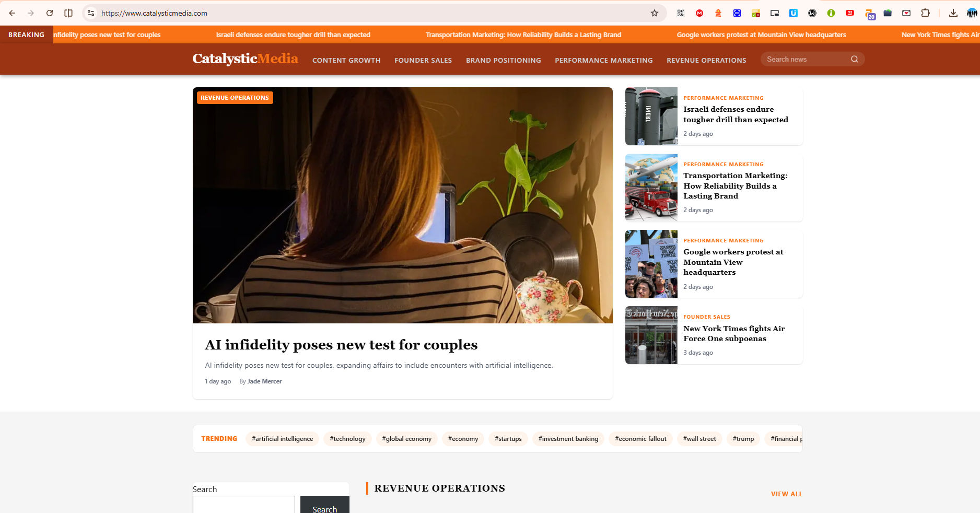The height and width of the screenshot is (513, 980).
Task: Open the envelope heart extension icon
Action: 906,13
